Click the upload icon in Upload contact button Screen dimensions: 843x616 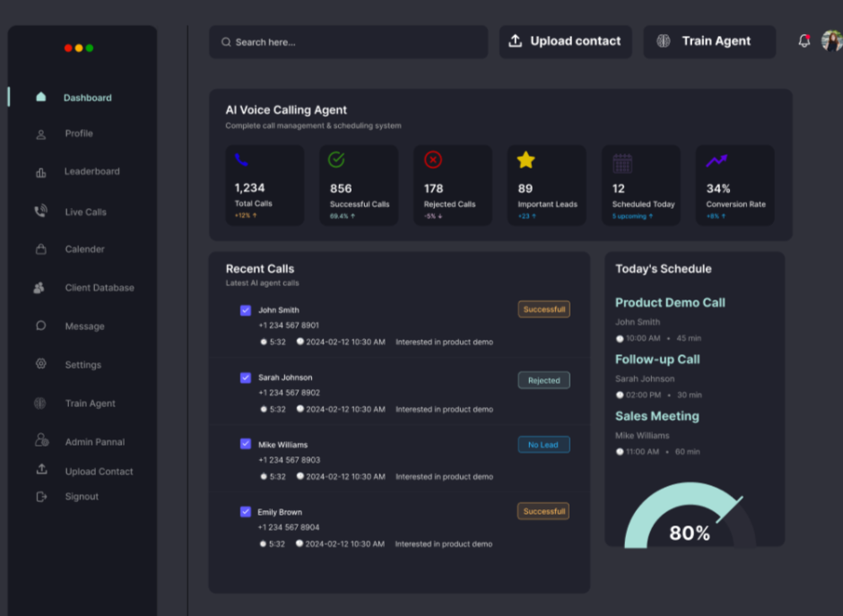515,41
